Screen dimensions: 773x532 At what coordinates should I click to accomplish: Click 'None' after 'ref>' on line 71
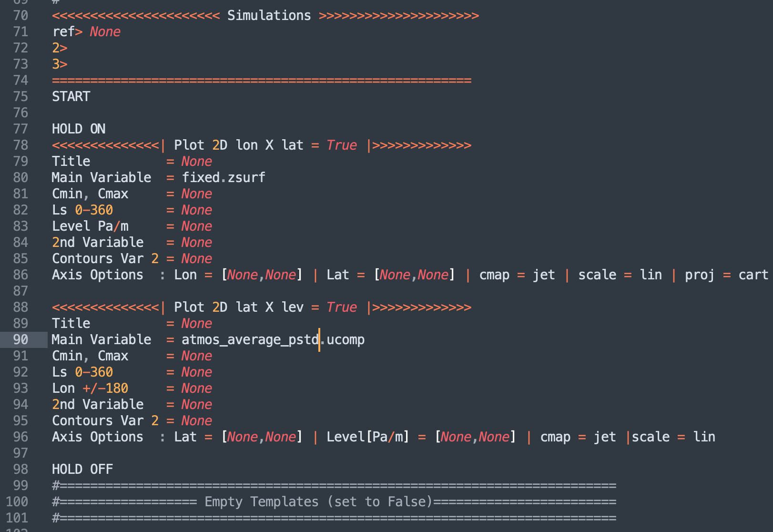point(105,32)
